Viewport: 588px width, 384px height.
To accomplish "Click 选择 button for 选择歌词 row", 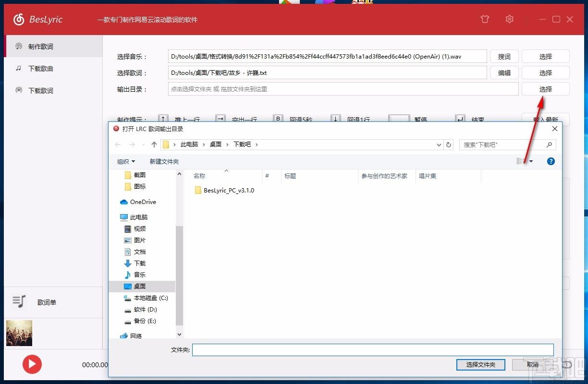I will coord(546,73).
